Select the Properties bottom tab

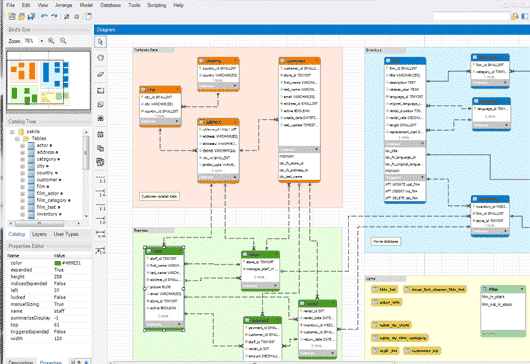(51, 362)
